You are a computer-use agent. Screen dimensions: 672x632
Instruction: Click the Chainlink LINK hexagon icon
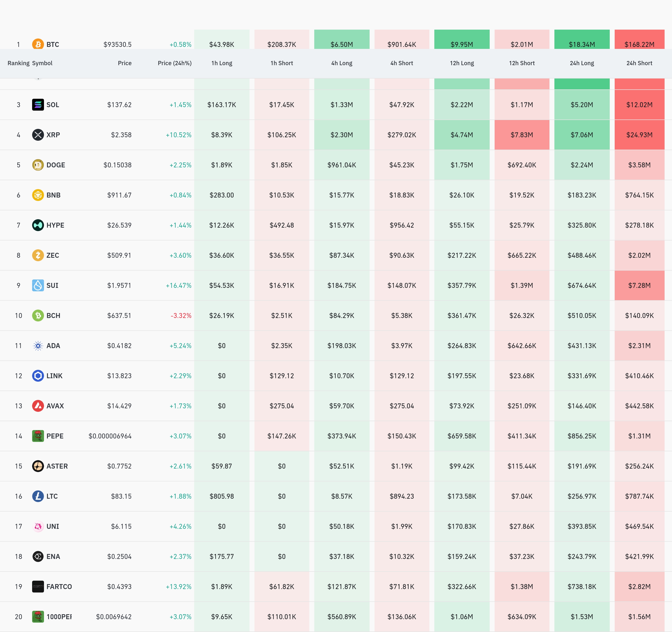(38, 375)
